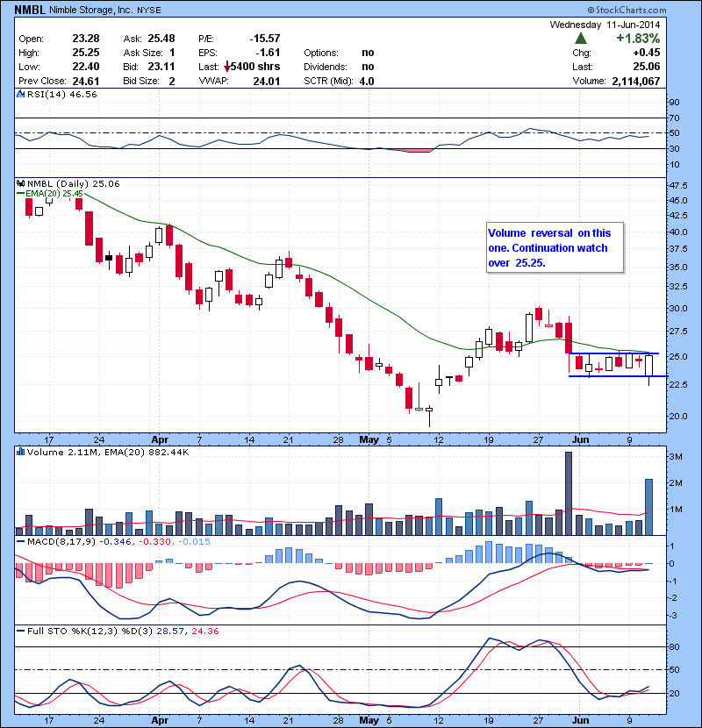
Task: Click the VWAP value 24.01
Action: tap(267, 82)
